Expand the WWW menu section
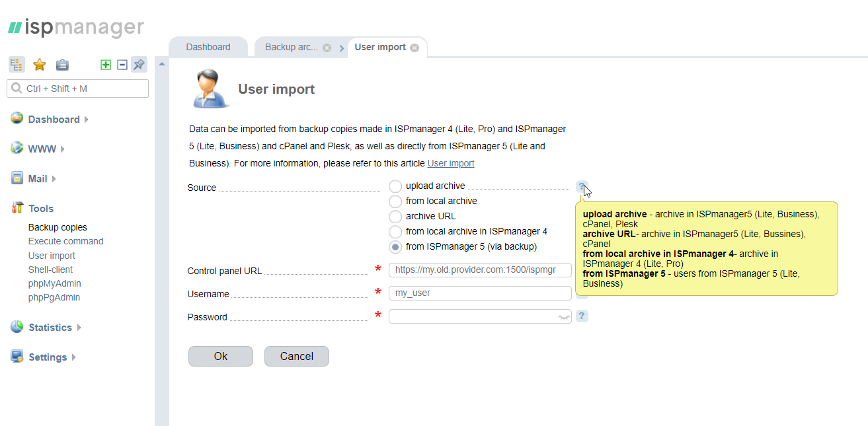 46,149
